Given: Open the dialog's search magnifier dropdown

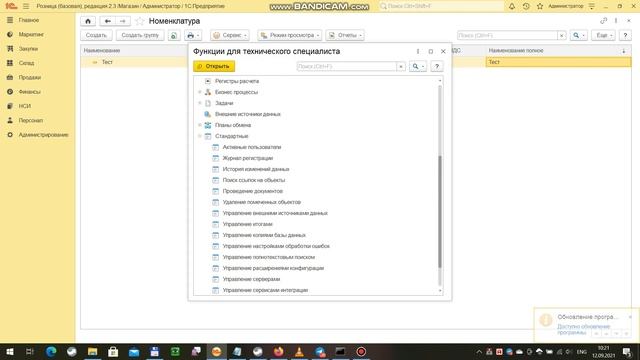Looking at the screenshot, I should click(x=418, y=66).
